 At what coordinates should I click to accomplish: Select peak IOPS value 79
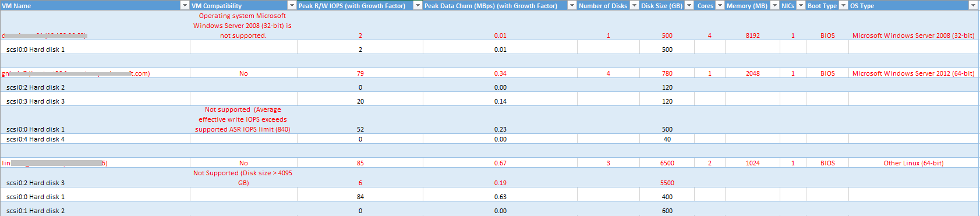(360, 73)
